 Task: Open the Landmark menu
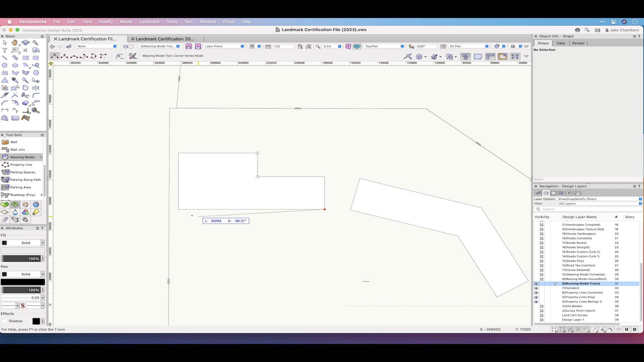[149, 22]
